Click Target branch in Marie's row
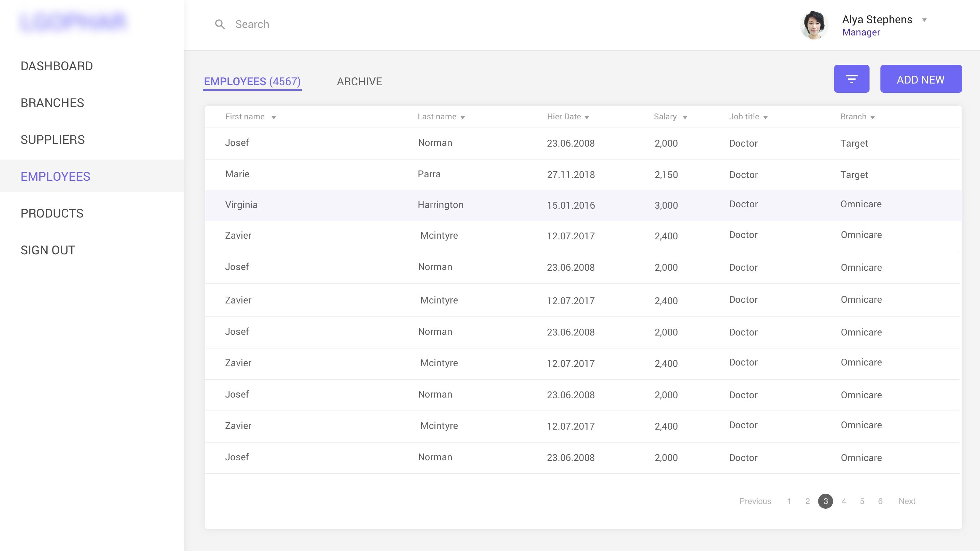This screenshot has height=551, width=980. (x=854, y=175)
